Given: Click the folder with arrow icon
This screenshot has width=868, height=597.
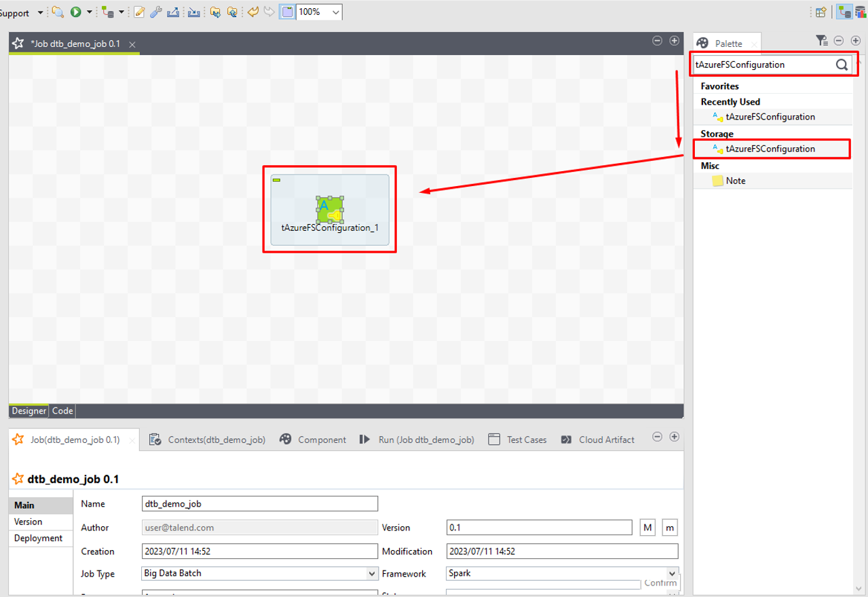Looking at the screenshot, I should (215, 12).
